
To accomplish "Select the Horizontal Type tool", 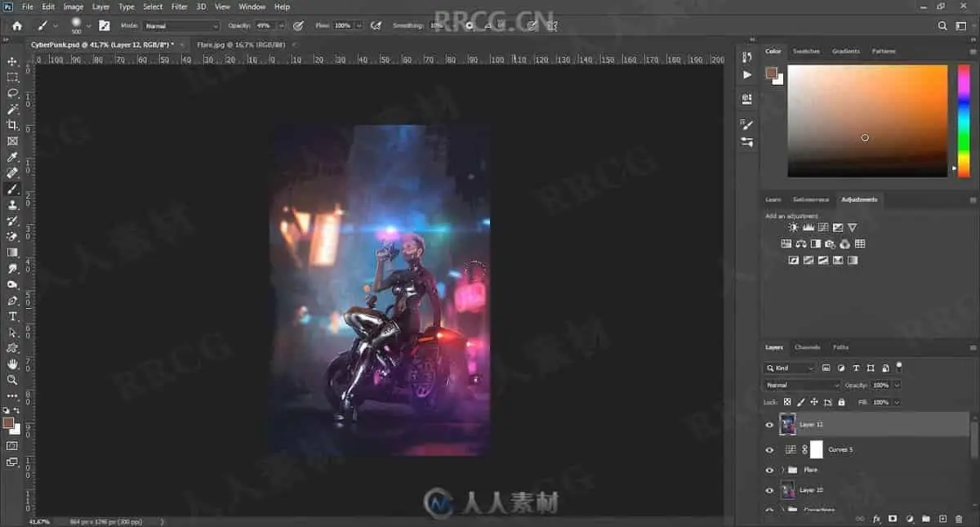I will pyautogui.click(x=12, y=316).
